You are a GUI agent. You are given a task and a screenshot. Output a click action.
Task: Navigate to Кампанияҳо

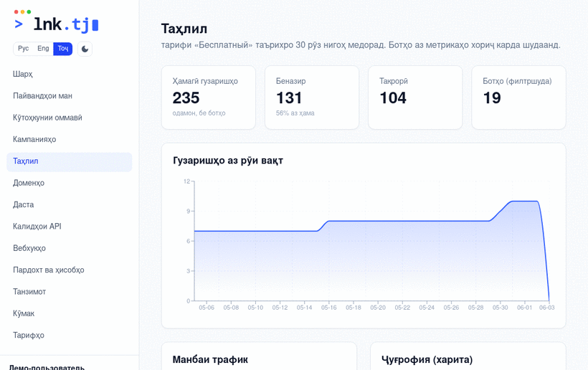pos(70,139)
